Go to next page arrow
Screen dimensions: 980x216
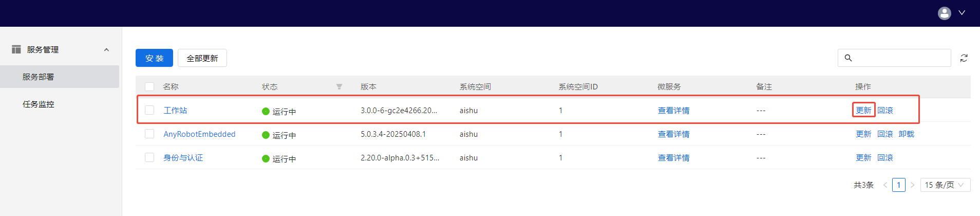(x=913, y=185)
